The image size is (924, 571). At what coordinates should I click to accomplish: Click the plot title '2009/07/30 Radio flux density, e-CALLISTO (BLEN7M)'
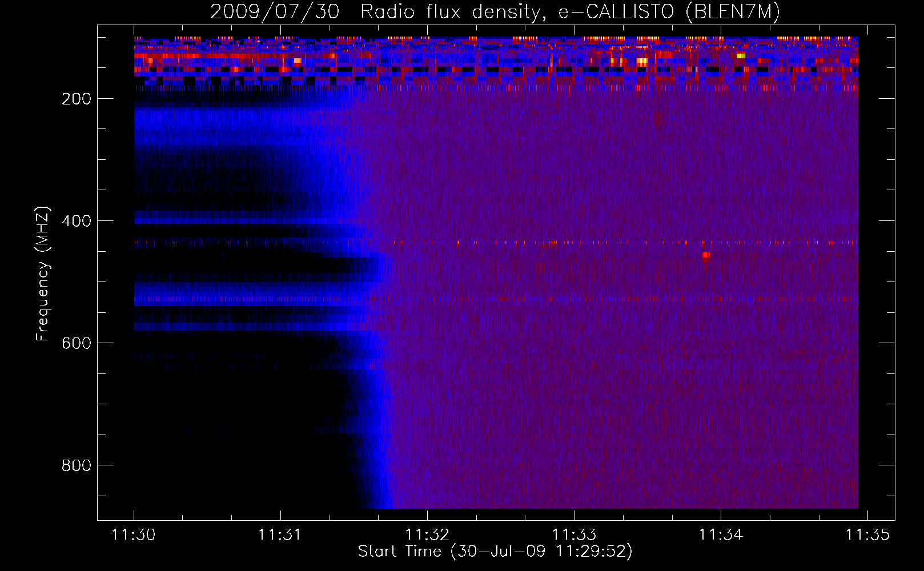pyautogui.click(x=495, y=11)
